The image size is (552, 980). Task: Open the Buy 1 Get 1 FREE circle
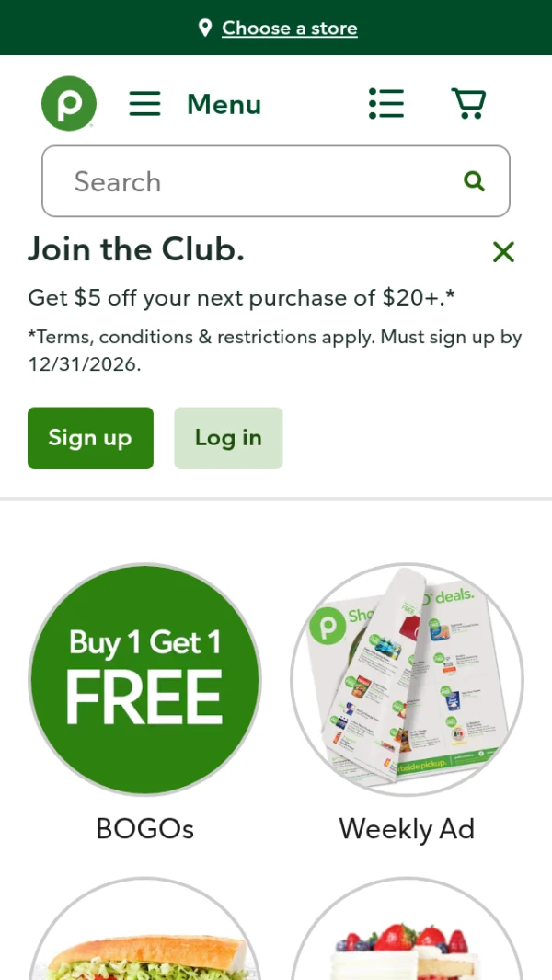click(x=145, y=679)
